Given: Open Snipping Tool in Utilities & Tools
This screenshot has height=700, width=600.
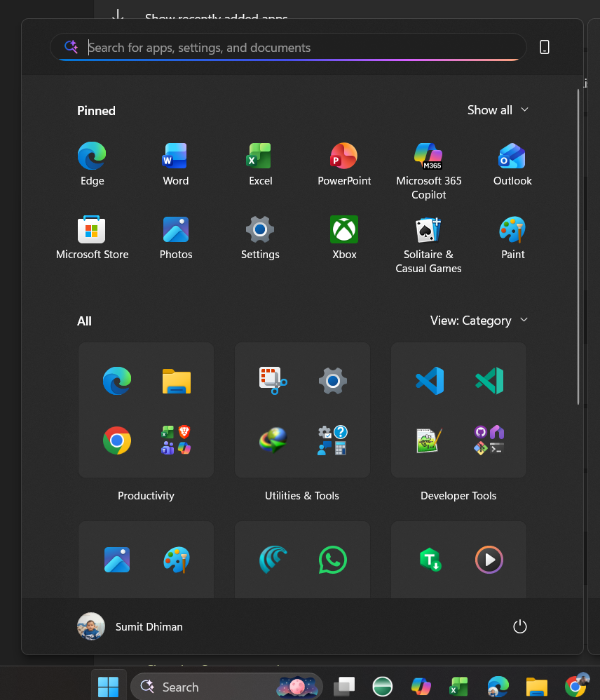Looking at the screenshot, I should pos(273,381).
